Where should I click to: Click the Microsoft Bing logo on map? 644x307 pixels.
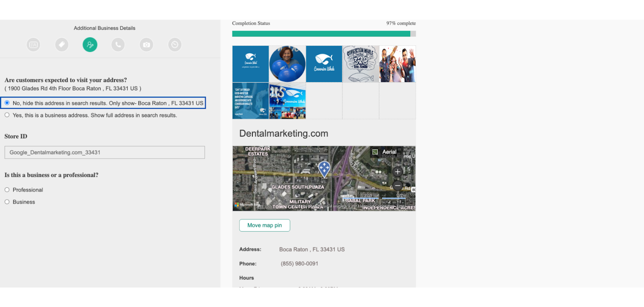click(247, 205)
